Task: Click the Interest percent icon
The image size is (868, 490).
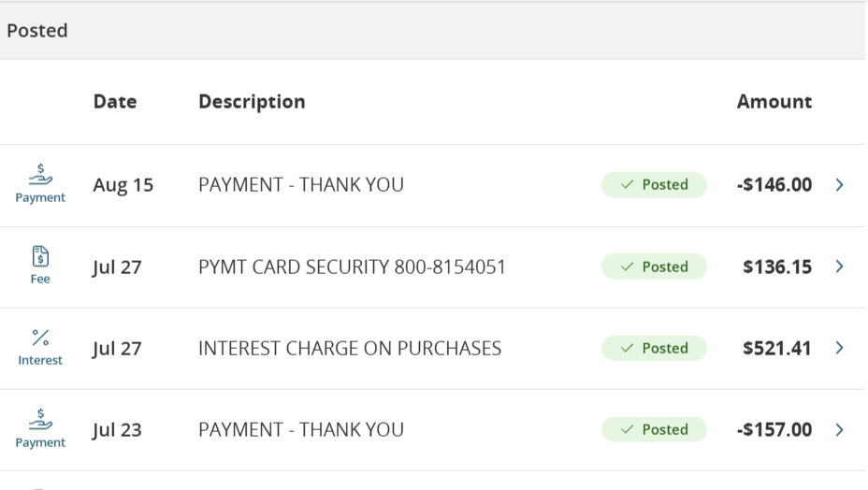Action: (x=40, y=338)
